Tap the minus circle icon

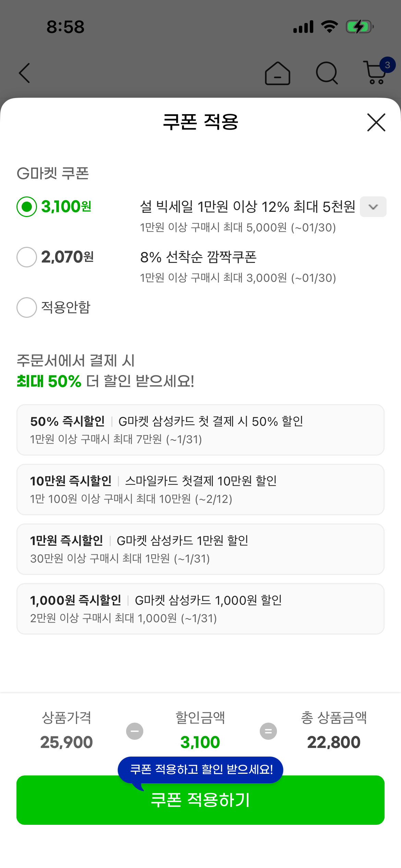click(135, 731)
